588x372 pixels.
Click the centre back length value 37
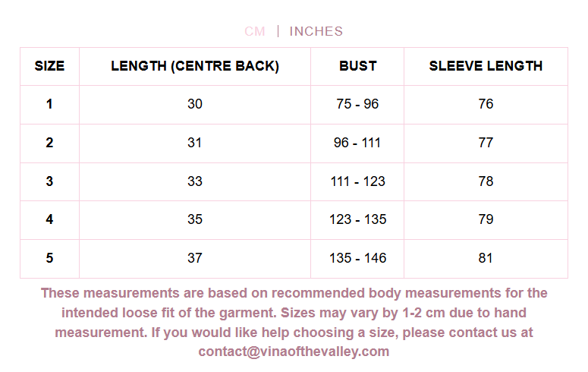(195, 258)
